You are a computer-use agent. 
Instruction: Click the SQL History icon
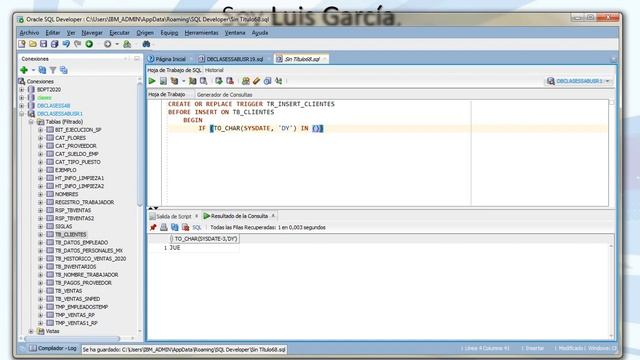tap(267, 81)
